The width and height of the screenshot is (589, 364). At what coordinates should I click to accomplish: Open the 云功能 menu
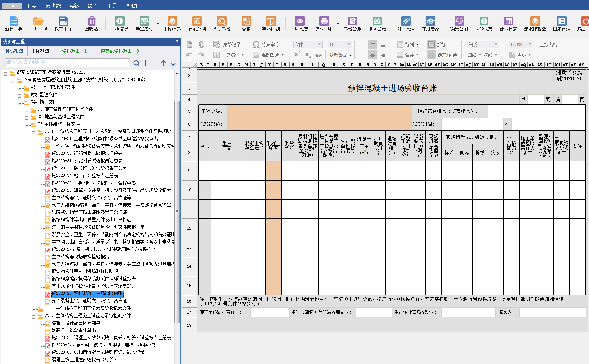[53, 6]
